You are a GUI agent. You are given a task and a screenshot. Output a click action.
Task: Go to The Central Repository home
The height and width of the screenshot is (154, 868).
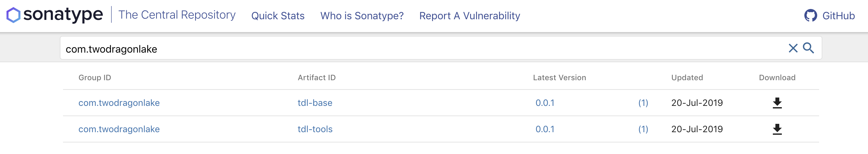coord(177,15)
